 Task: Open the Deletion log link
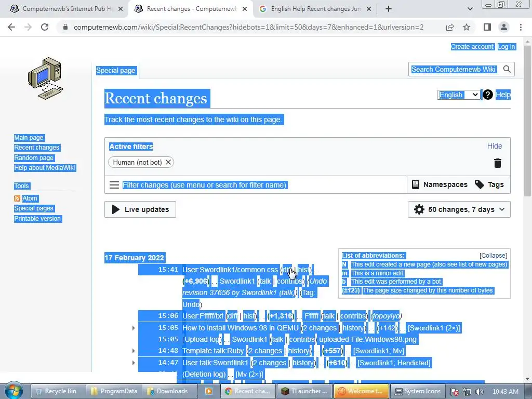pos(204,374)
